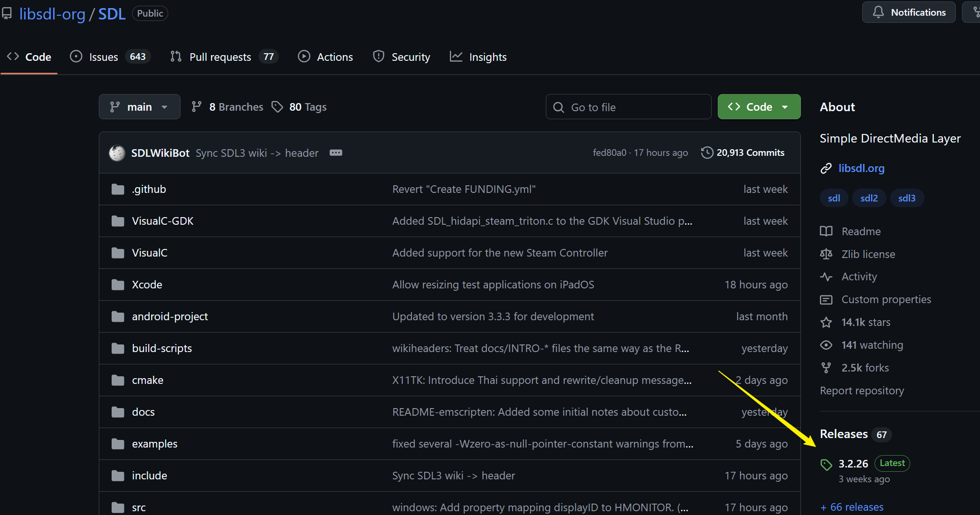Click the eye icon beside 141 watching

point(826,345)
